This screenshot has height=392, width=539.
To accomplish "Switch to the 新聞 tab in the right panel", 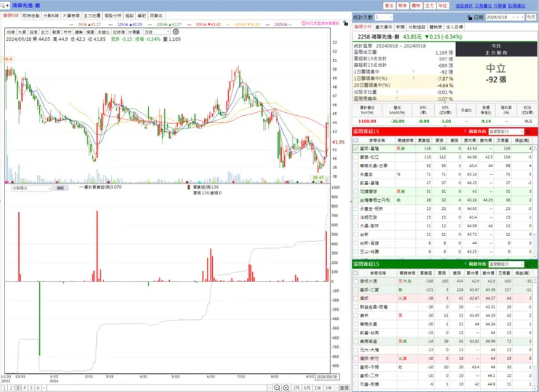I will coord(400,27).
